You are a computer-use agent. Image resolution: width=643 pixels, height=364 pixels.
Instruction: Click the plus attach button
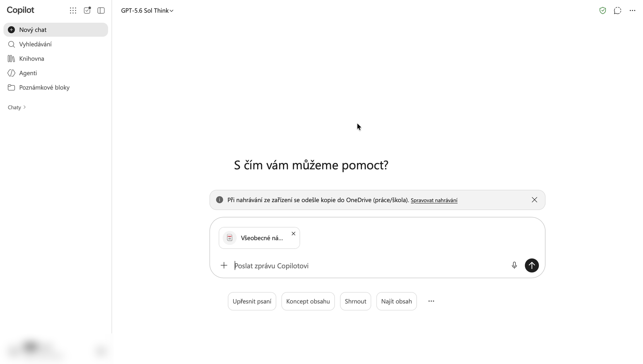click(224, 266)
